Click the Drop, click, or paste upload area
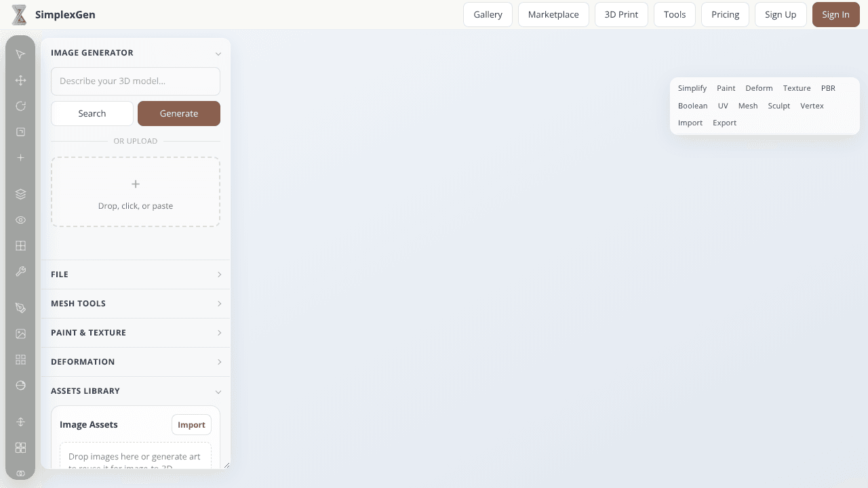This screenshot has height=488, width=868. [x=136, y=192]
